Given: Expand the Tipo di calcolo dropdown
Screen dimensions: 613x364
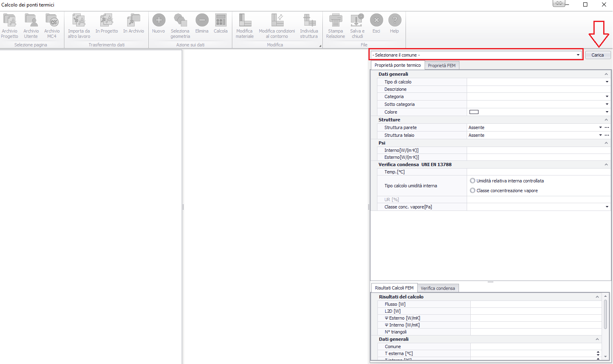Looking at the screenshot, I should coord(607,82).
